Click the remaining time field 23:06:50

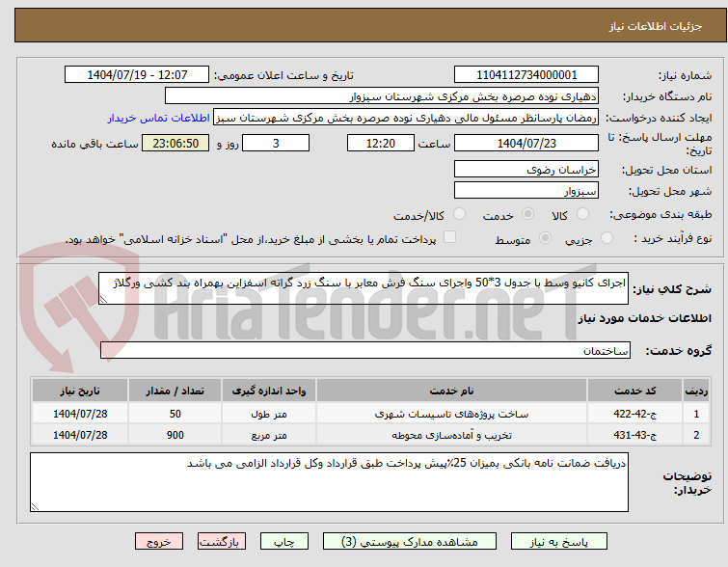175,143
